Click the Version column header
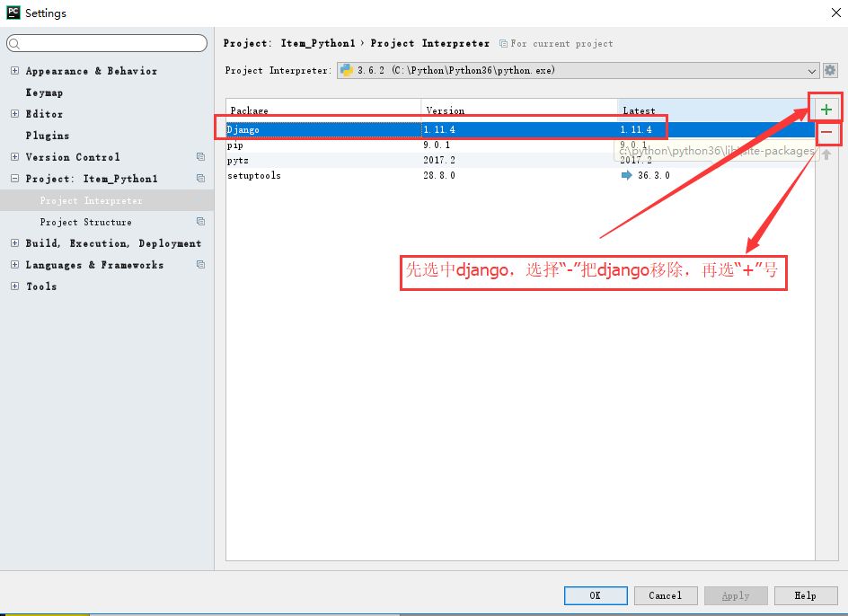Image resolution: width=848 pixels, height=616 pixels. click(519, 110)
